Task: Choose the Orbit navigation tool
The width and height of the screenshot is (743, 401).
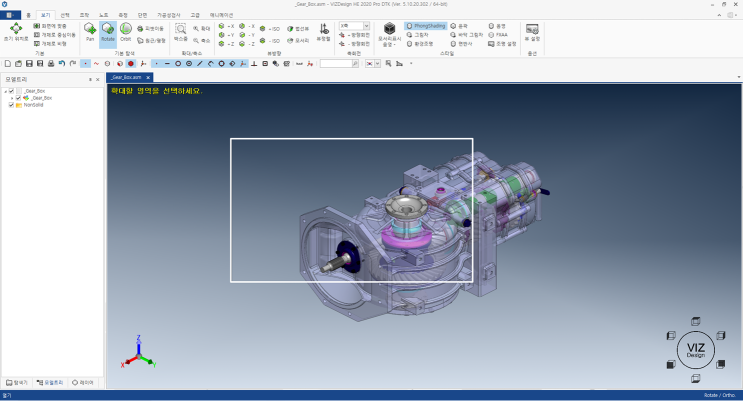Action: (126, 32)
